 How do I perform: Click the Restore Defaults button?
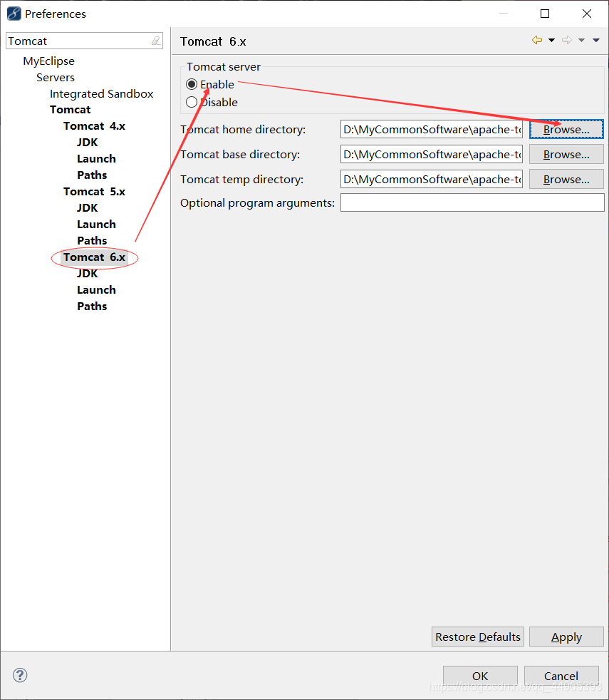(x=478, y=637)
